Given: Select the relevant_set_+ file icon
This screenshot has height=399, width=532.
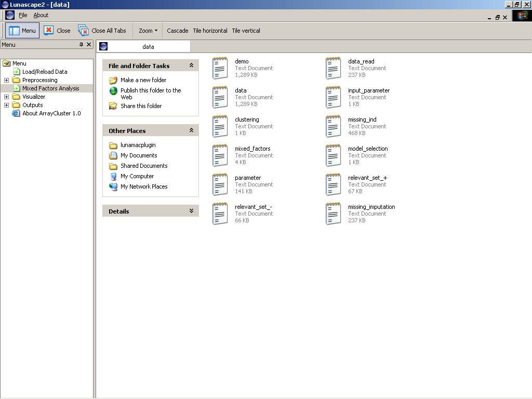Looking at the screenshot, I should pos(333,184).
